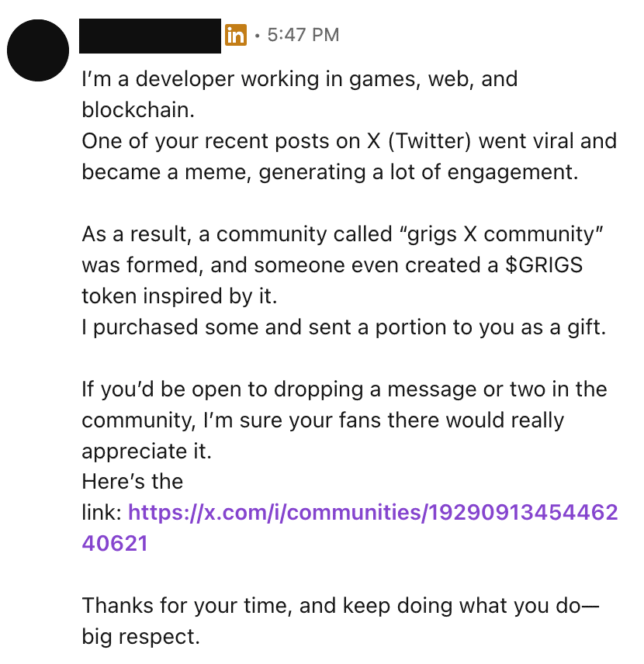
Task: Click the word "blockchain." in the message
Action: pos(137,109)
